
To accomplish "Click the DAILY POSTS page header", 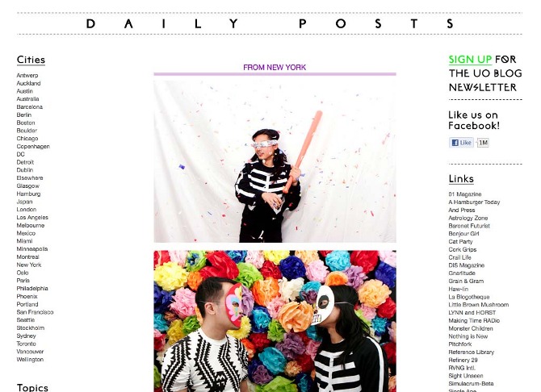I will click(x=270, y=23).
